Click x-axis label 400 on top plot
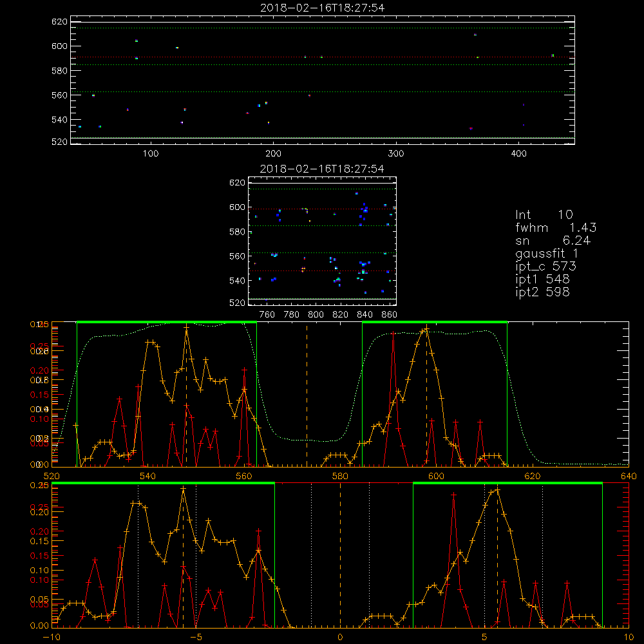 click(518, 154)
